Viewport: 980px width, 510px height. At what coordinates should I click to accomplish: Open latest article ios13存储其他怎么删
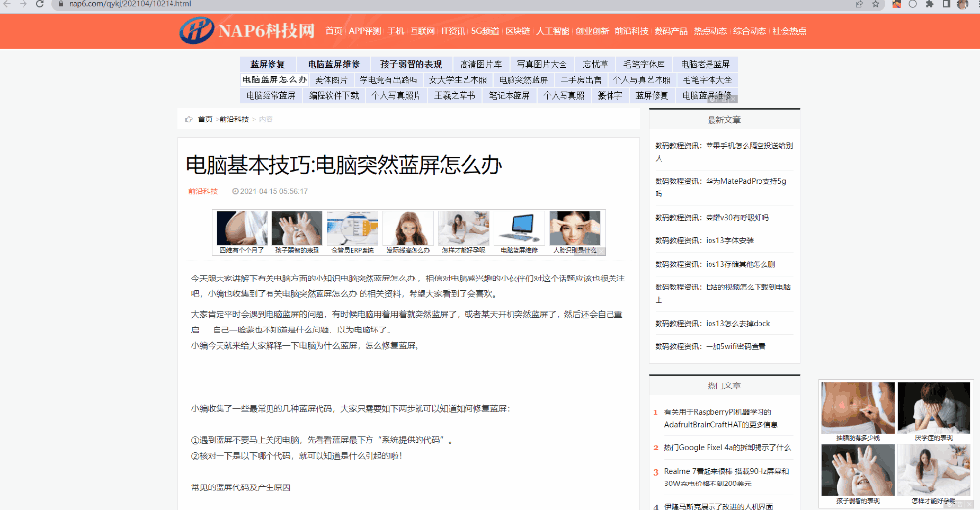pos(715,264)
